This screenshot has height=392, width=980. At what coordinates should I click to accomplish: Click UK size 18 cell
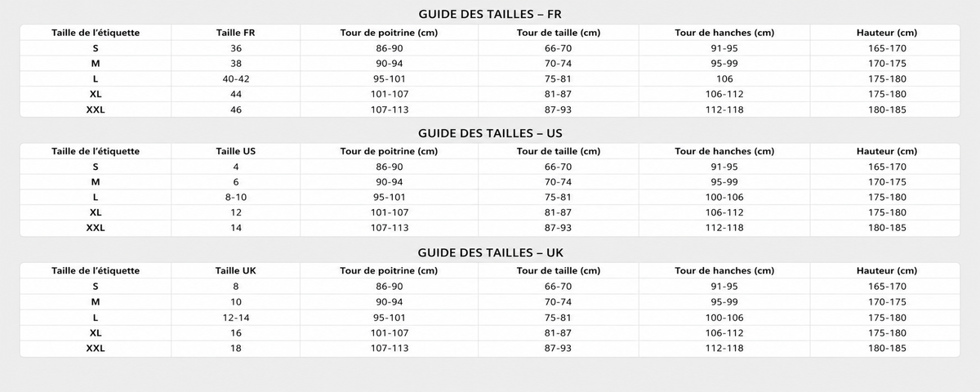236,348
